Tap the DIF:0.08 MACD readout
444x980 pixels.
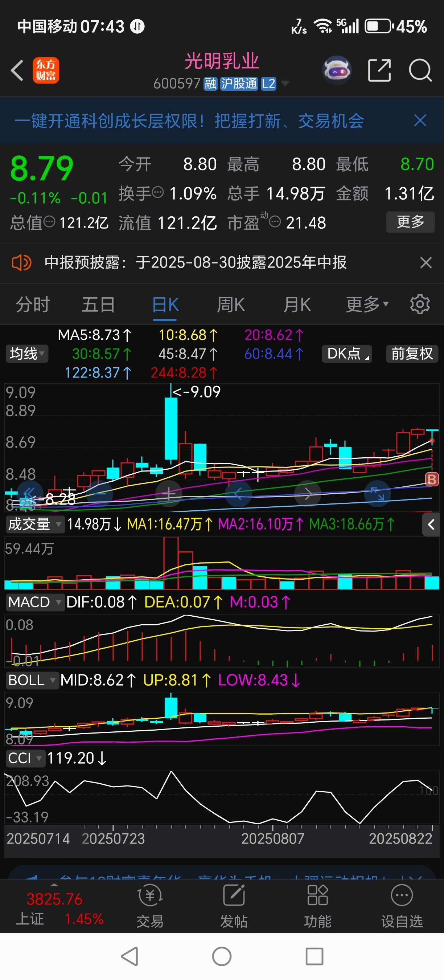(x=102, y=602)
